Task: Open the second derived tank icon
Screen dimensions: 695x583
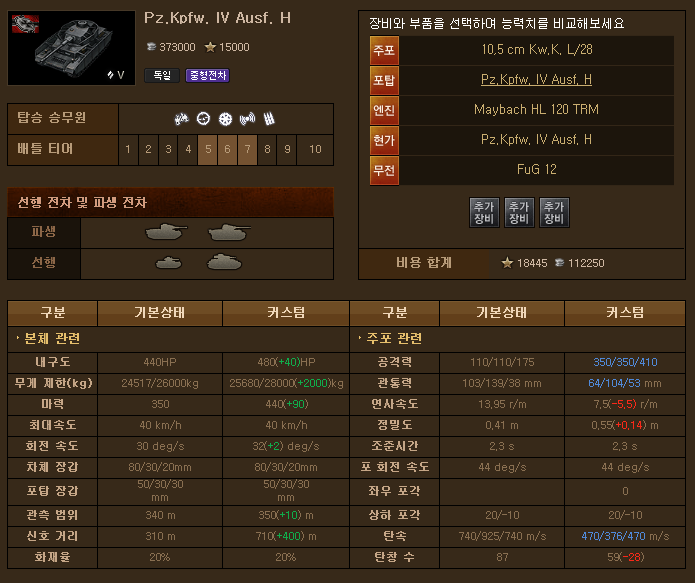Action: [229, 232]
